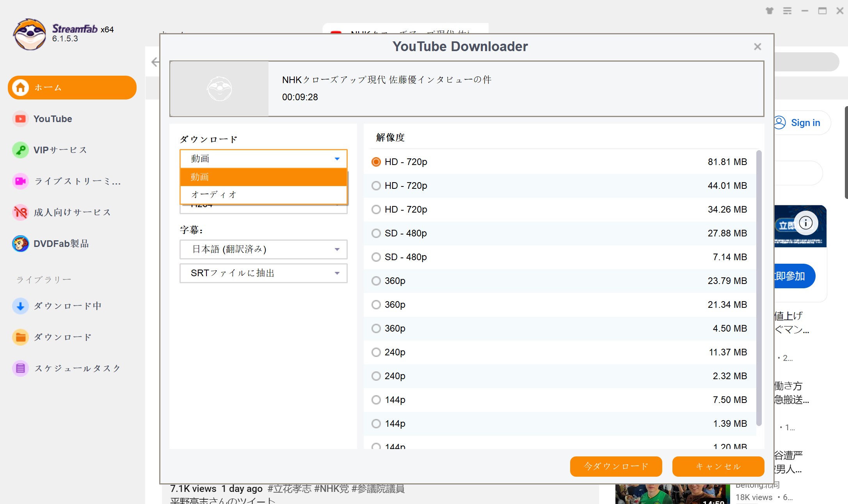Click the video title NHKクローズアップ現代
Viewport: 848px width, 504px height.
point(386,80)
